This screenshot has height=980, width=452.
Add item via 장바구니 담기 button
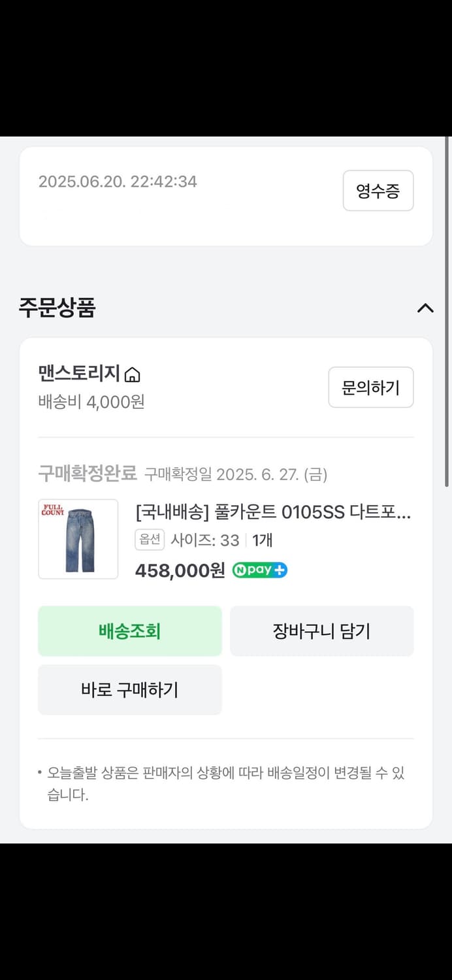click(x=321, y=631)
